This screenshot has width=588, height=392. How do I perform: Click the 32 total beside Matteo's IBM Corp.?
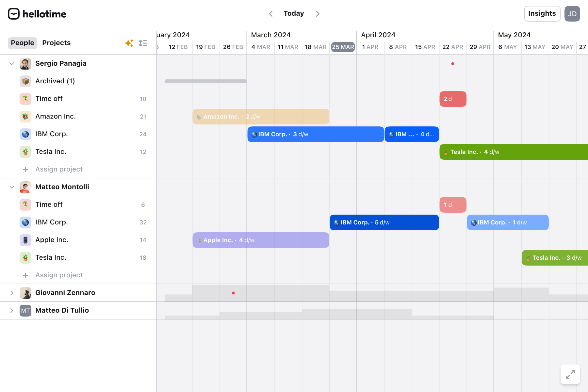tap(143, 222)
